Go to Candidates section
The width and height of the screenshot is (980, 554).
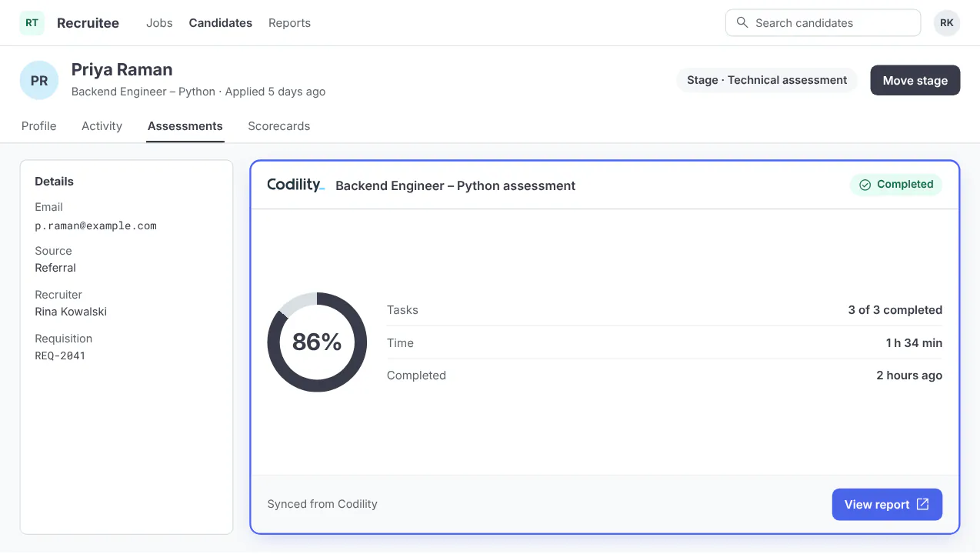coord(221,23)
